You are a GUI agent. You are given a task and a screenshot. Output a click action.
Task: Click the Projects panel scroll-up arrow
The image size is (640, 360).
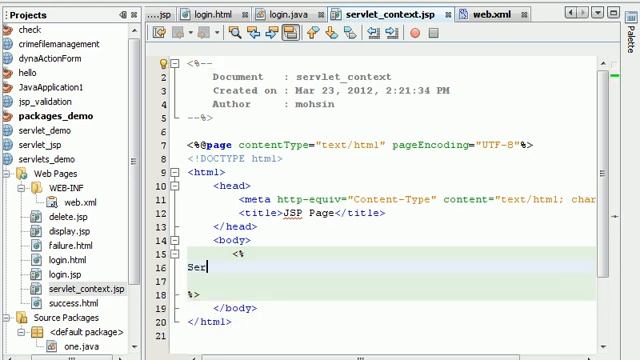point(134,31)
